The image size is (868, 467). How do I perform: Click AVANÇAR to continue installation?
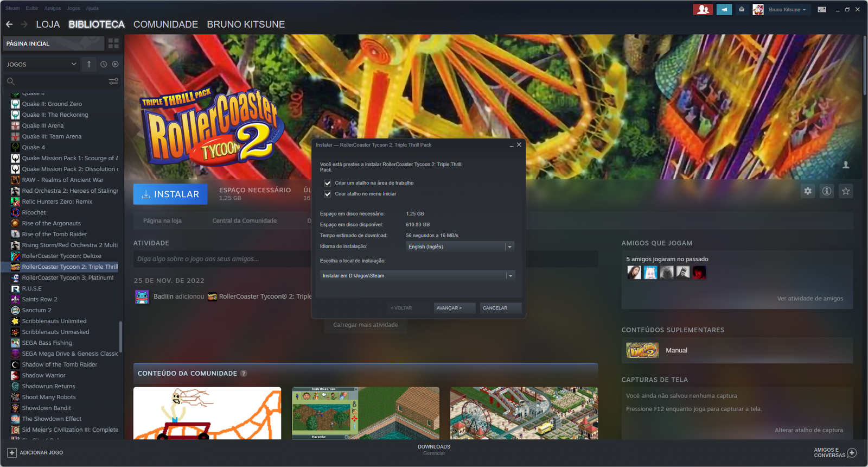(455, 308)
